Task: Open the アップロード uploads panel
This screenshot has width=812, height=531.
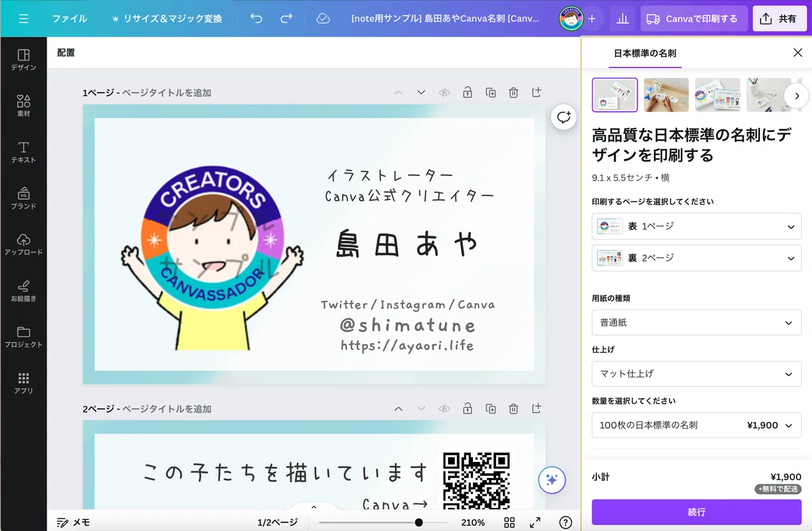Action: tap(23, 244)
